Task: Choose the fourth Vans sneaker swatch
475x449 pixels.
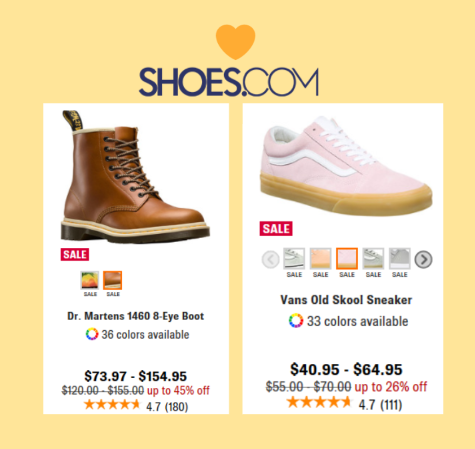Action: pyautogui.click(x=373, y=258)
